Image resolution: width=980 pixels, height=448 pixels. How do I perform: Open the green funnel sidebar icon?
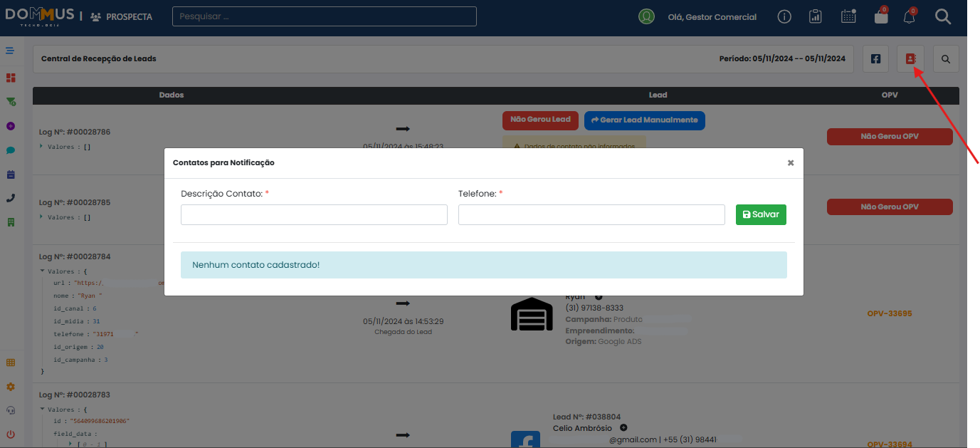point(11,102)
